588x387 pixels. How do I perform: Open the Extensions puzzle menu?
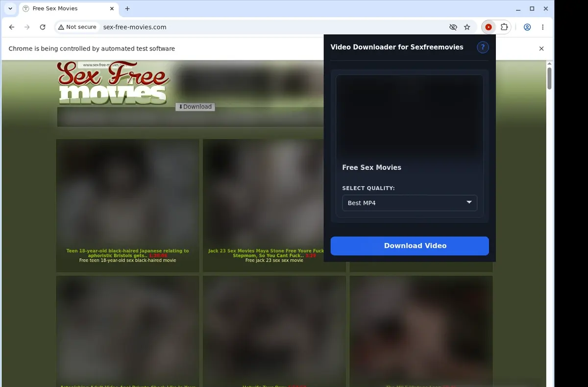[x=504, y=27]
